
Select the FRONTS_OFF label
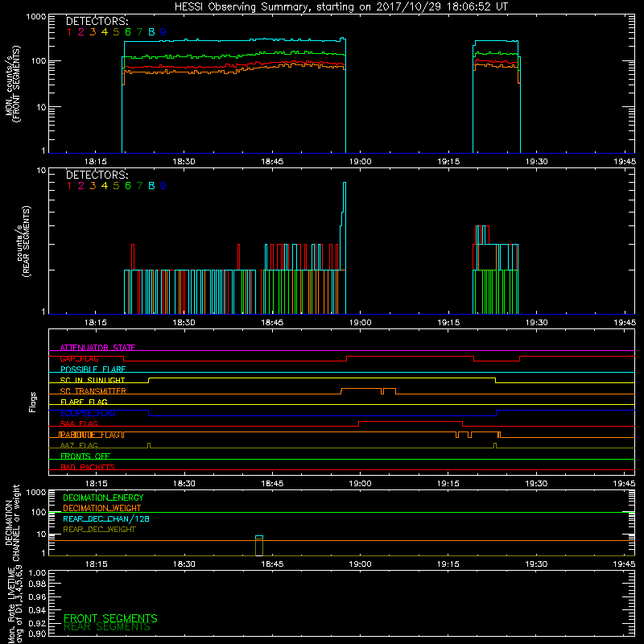tap(85, 456)
